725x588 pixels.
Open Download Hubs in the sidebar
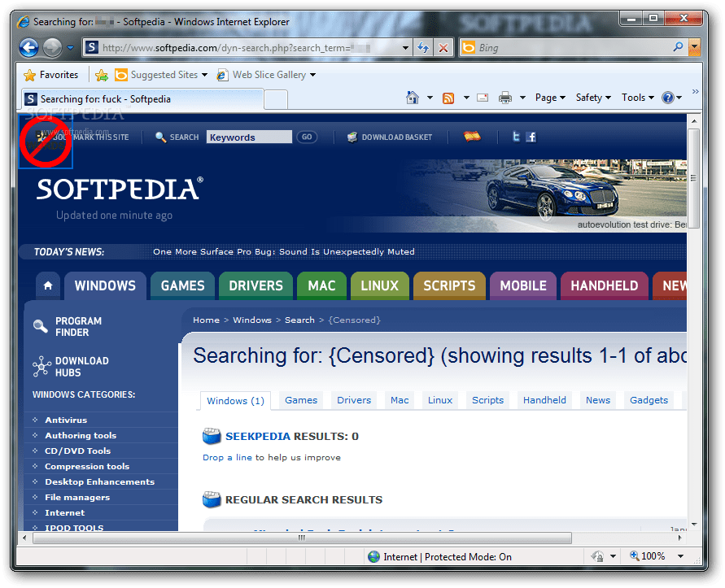click(x=72, y=367)
